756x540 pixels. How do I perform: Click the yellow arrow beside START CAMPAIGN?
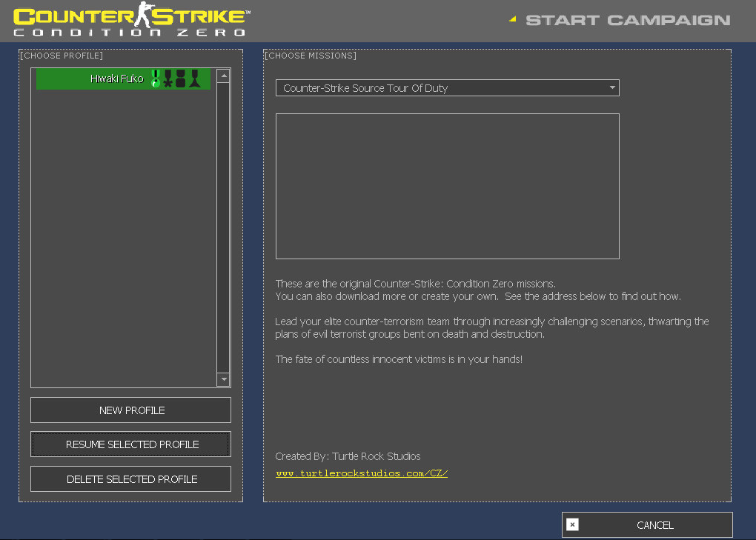tap(513, 19)
